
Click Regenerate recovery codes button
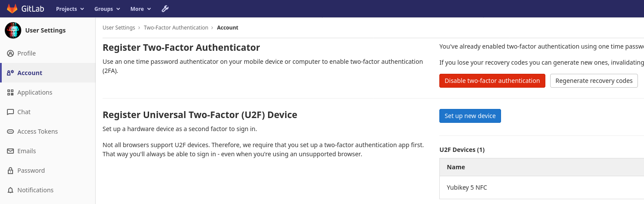pyautogui.click(x=594, y=81)
